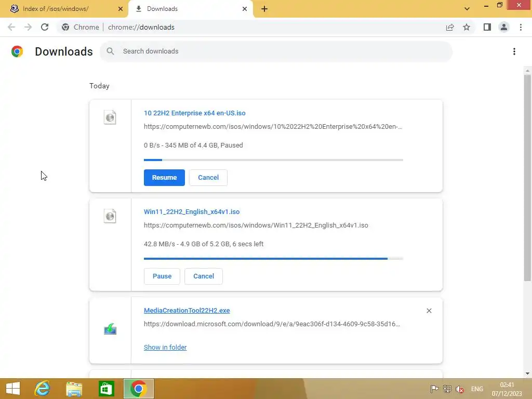Viewport: 532px width, 399px height.
Task: Open the Windows Start button
Action: (13, 389)
